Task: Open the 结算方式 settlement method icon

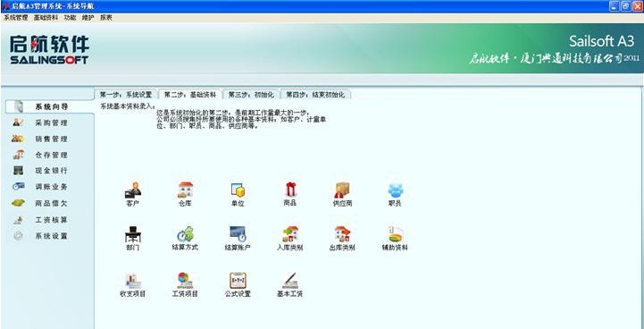Action: pyautogui.click(x=185, y=239)
